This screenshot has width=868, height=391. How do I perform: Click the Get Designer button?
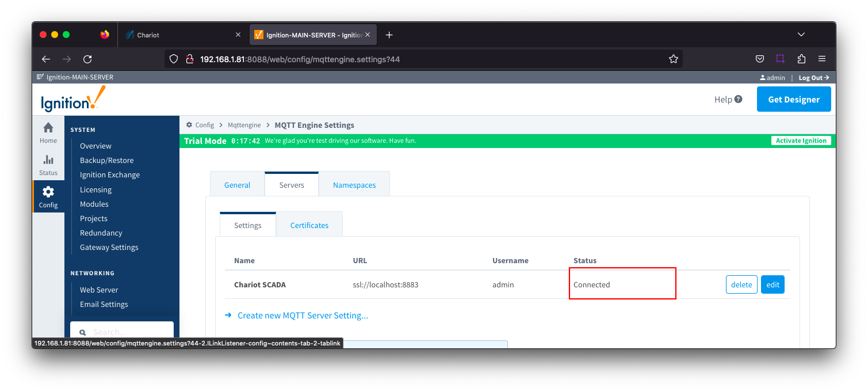(794, 99)
